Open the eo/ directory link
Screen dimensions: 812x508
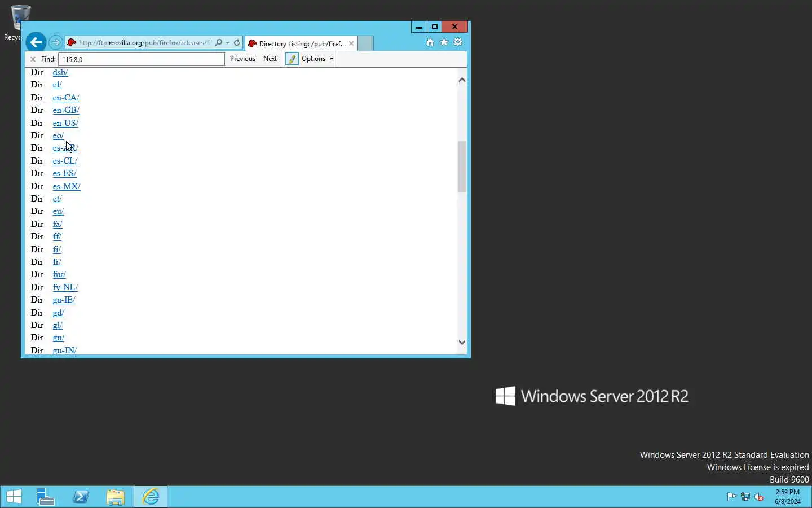(x=58, y=135)
